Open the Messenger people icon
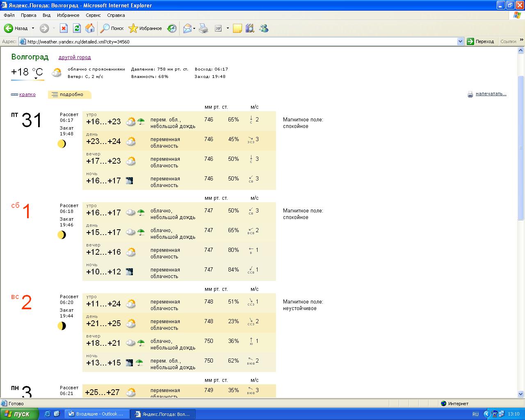 click(x=264, y=28)
